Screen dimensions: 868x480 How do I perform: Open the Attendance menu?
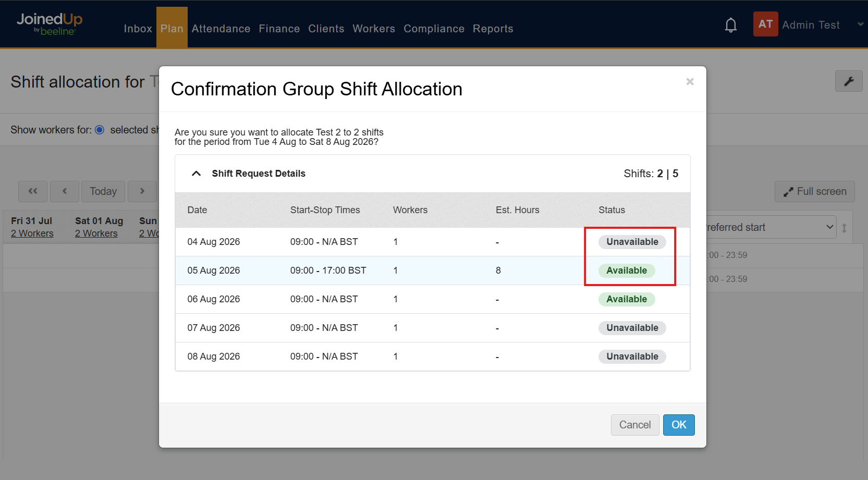click(x=221, y=29)
